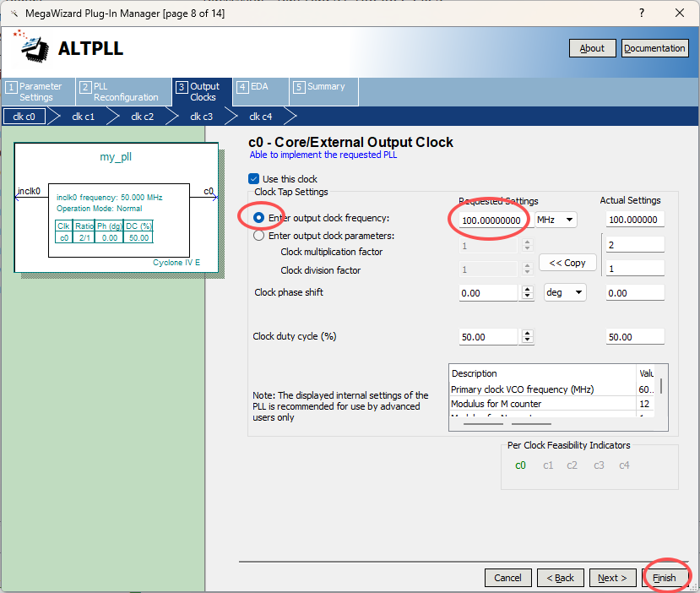Screen dimensions: 700x593
Task: Open the MHz frequency unit dropdown
Action: 556,220
